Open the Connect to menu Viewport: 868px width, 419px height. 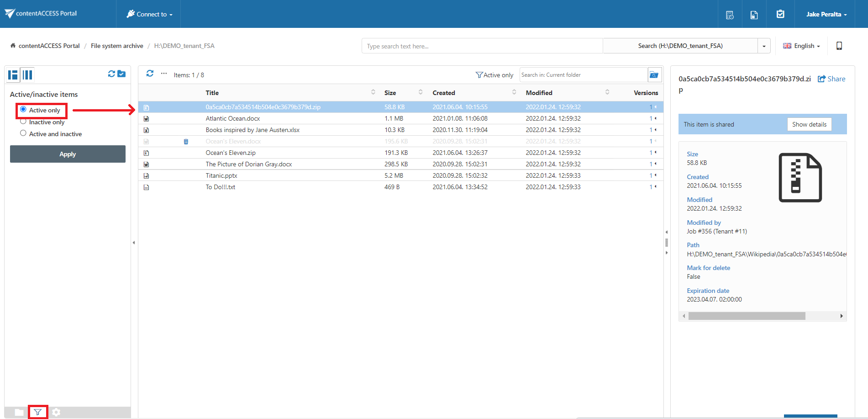149,14
